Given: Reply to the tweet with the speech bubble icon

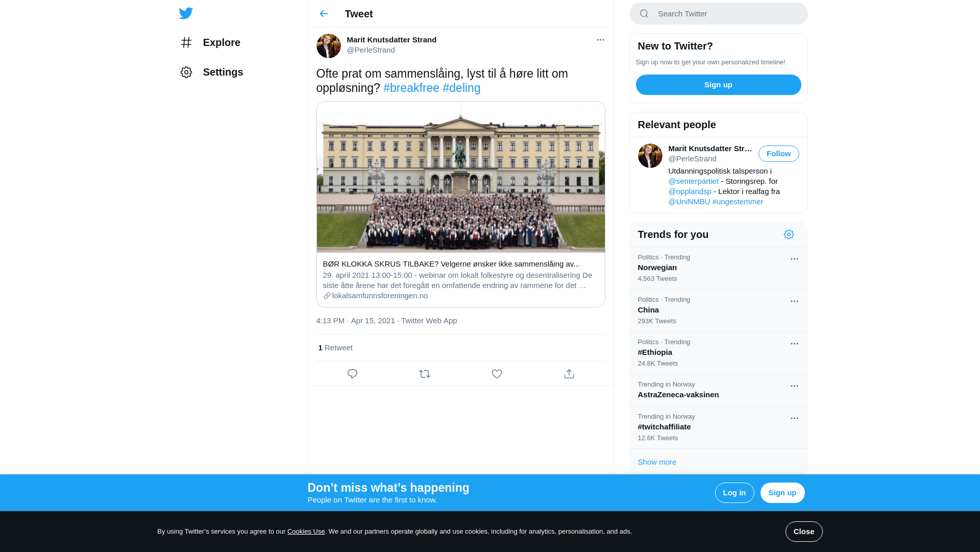Looking at the screenshot, I should [x=352, y=374].
